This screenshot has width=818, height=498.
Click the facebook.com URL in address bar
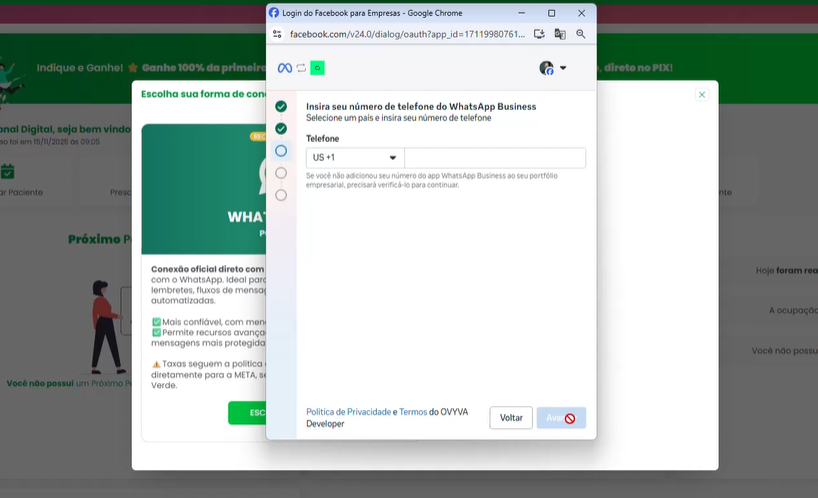407,34
